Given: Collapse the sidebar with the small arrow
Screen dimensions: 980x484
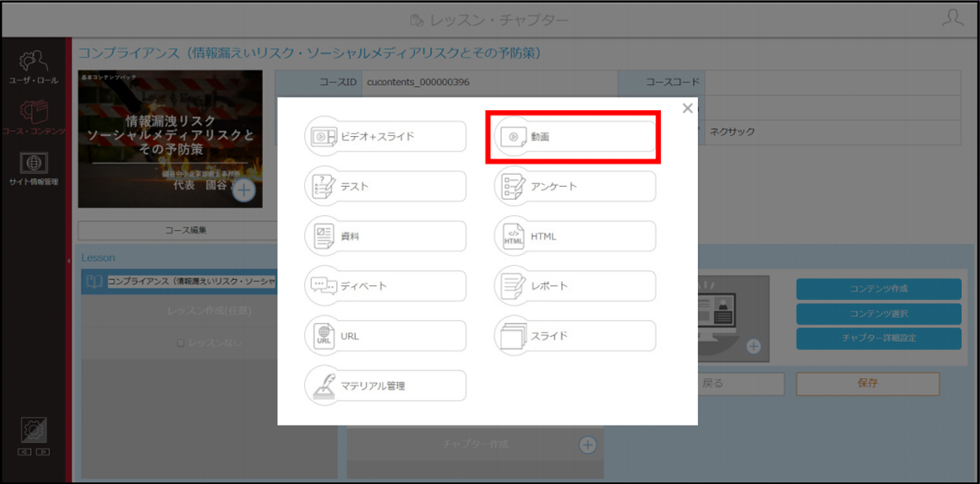Looking at the screenshot, I should [69, 261].
